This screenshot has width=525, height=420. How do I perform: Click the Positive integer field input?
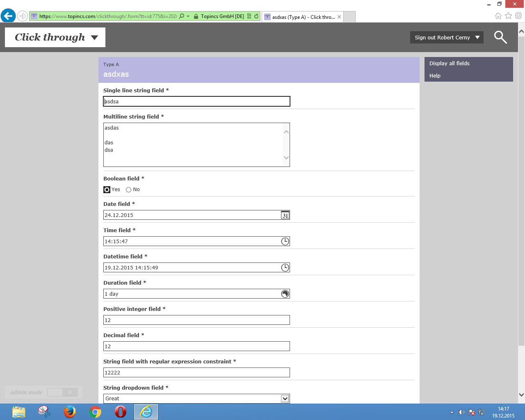tap(196, 320)
